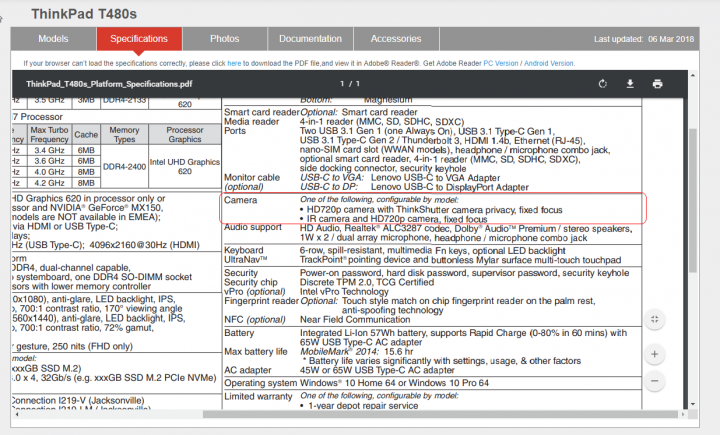Click the 'Processor Graphics' column header
720x435 pixels.
(185, 135)
